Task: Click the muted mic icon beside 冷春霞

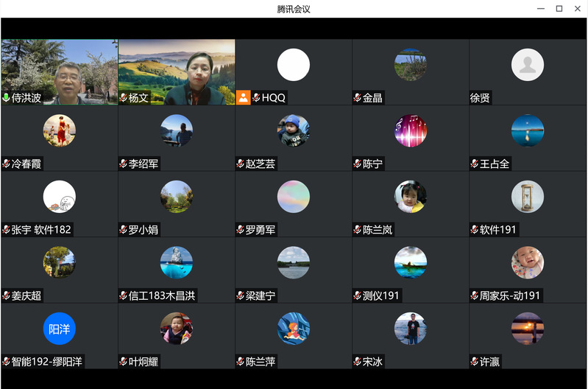Action: [x=6, y=164]
